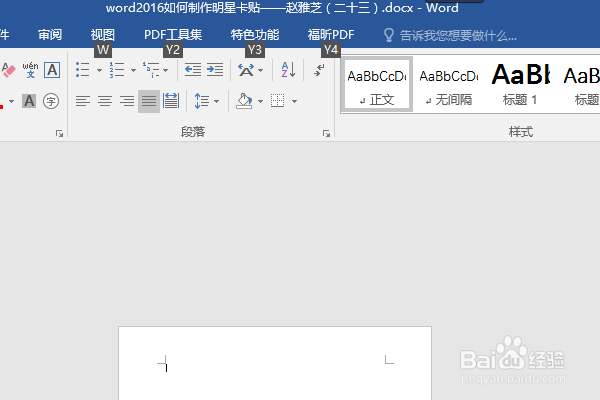
Task: Align text left
Action: point(83,101)
